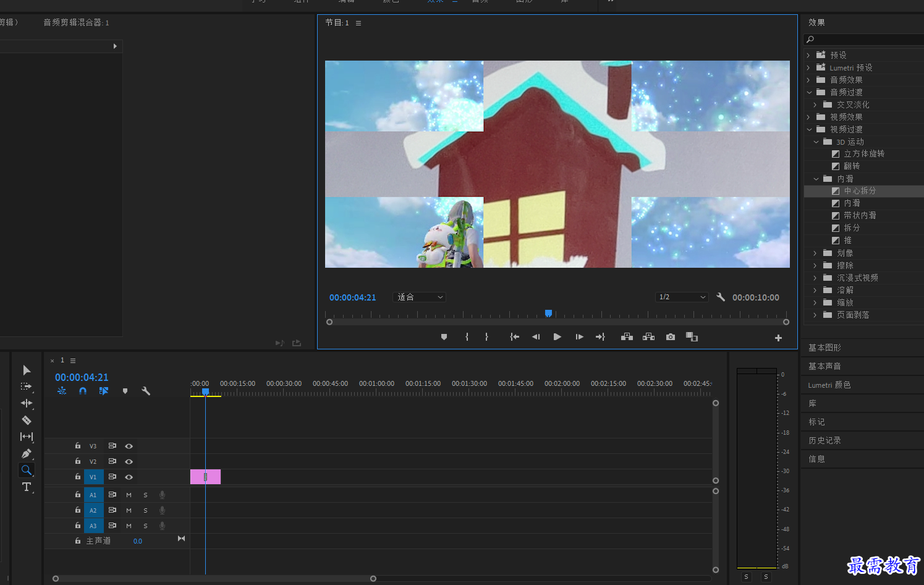The image size is (924, 585).
Task: Select the Pen tool
Action: click(x=27, y=453)
